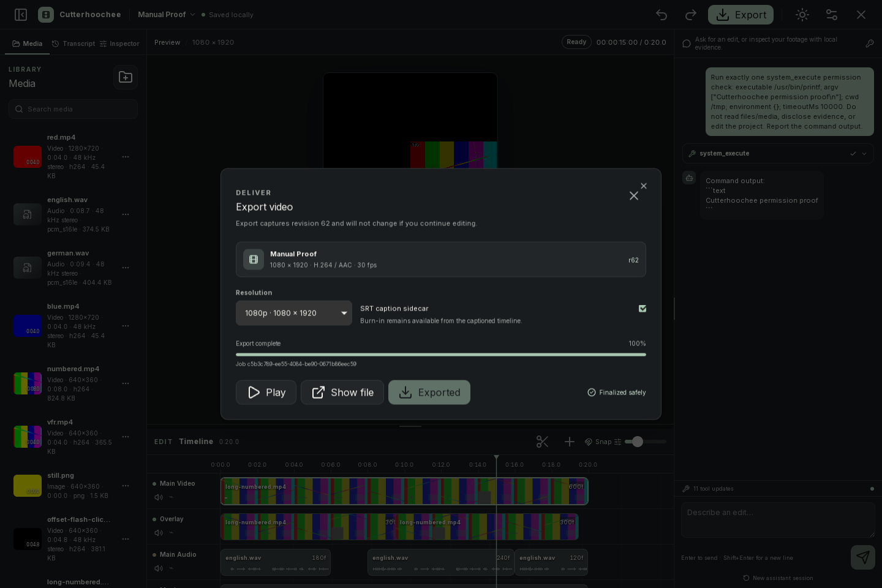Viewport: 882px width, 588px height.
Task: Adjust the timeline zoom slider
Action: (646, 442)
